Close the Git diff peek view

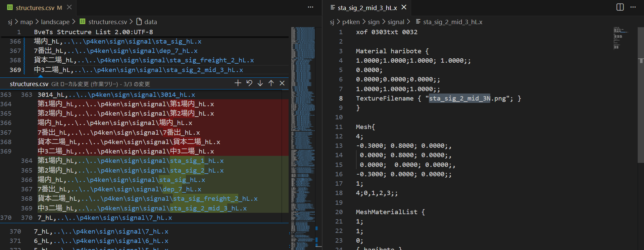point(282,83)
